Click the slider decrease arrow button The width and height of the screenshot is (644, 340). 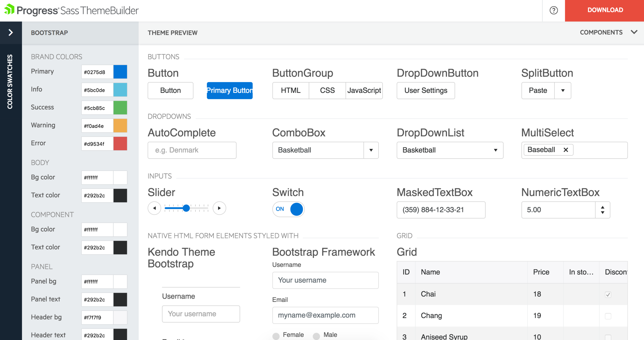click(x=154, y=208)
